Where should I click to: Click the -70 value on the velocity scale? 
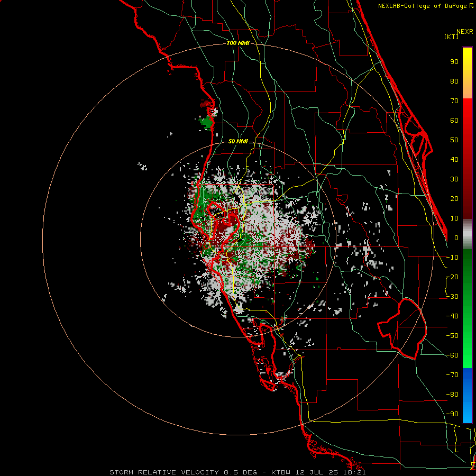[452, 375]
